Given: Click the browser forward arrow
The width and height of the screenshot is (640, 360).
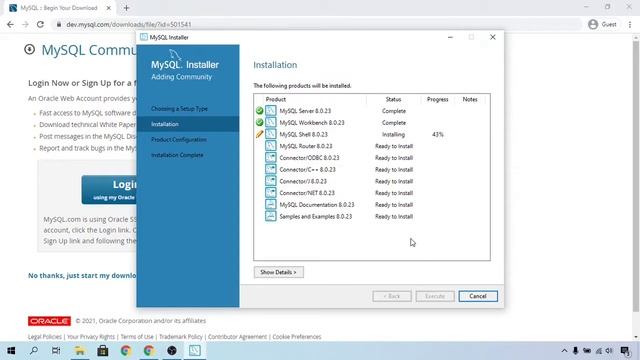Looking at the screenshot, I should pos(25,24).
